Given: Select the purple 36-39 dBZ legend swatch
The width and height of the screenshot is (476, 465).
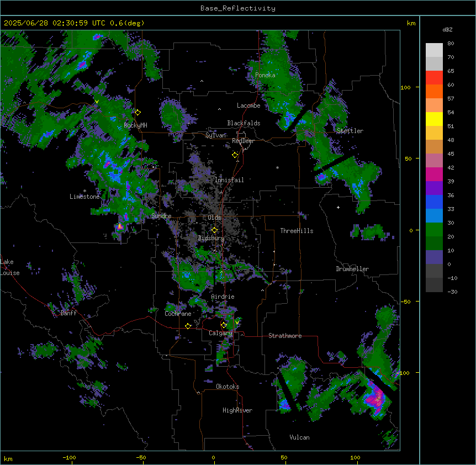Looking at the screenshot, I should coord(434,188).
